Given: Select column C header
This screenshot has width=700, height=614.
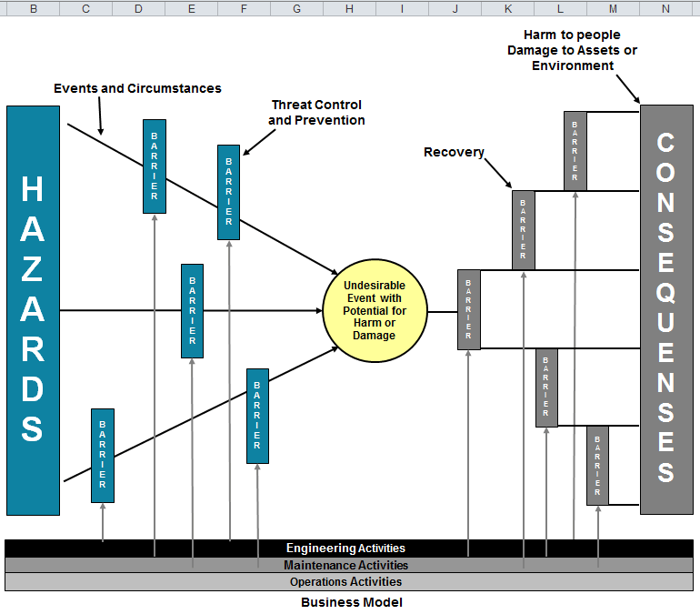Looking at the screenshot, I should (85, 8).
